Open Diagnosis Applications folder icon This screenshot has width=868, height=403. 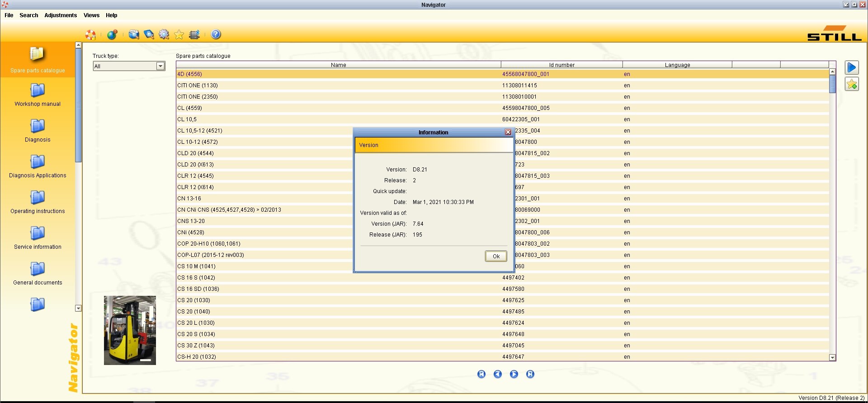(x=38, y=162)
